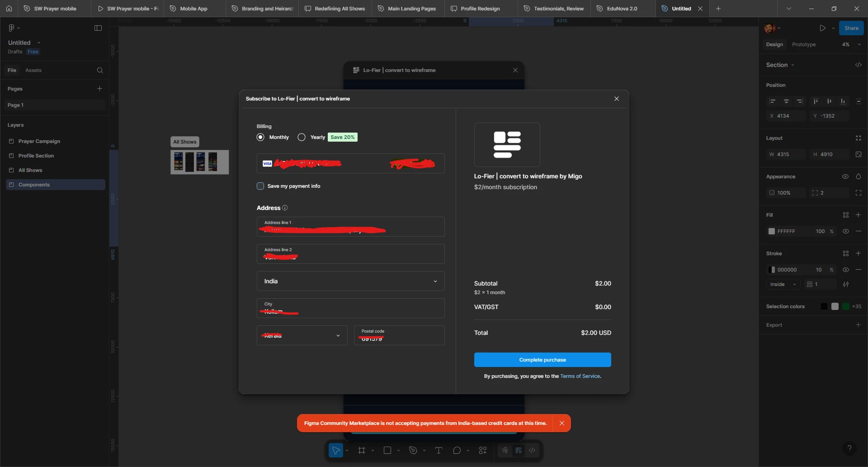
Task: Add a new fill with plus icon
Action: (858, 215)
